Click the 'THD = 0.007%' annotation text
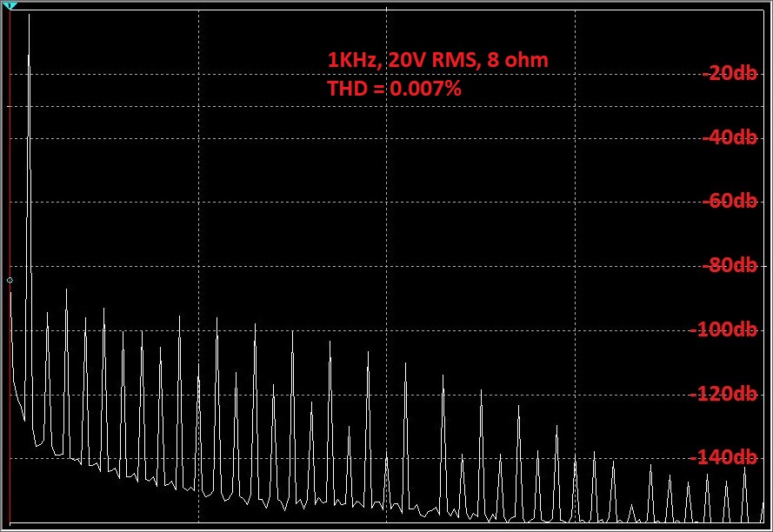This screenshot has width=773, height=532. 395,89
